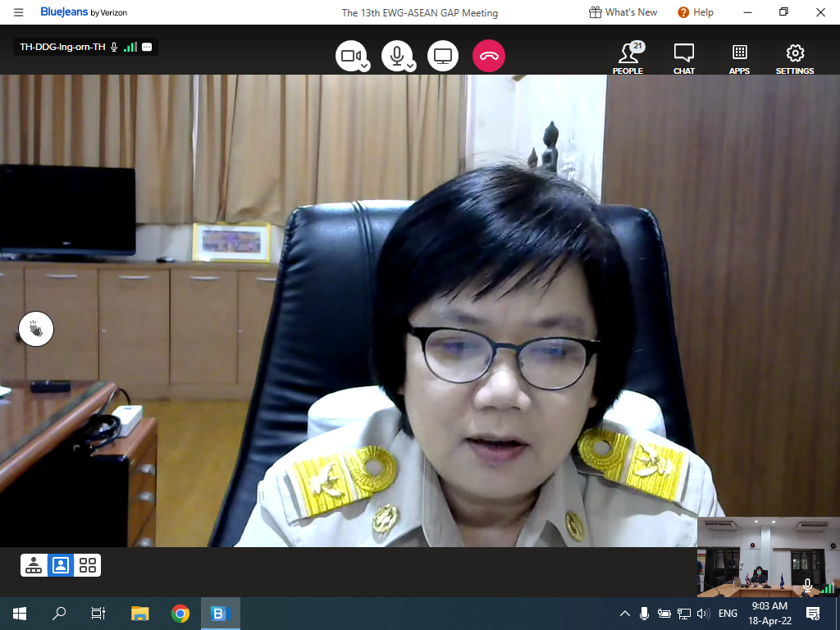Screen dimensions: 840x630
Task: Leave the meeting with red hang-up button
Action: tap(489, 55)
